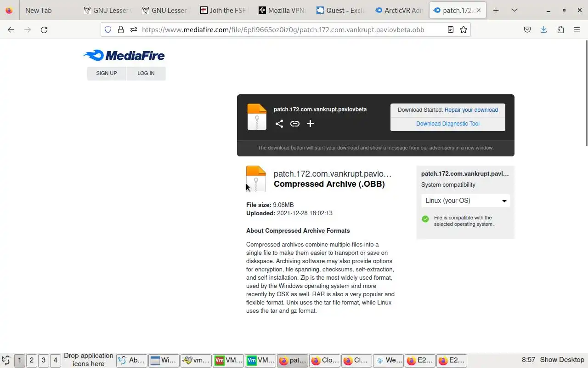Screen dimensions: 588x368
Task: Switch to the 'Ab...' taskbar window
Action: (132, 360)
